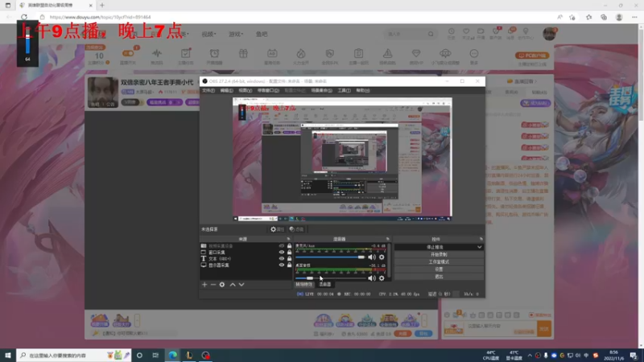644x362 pixels.
Task: Open the 编辑 menu in OBS
Action: click(226, 90)
